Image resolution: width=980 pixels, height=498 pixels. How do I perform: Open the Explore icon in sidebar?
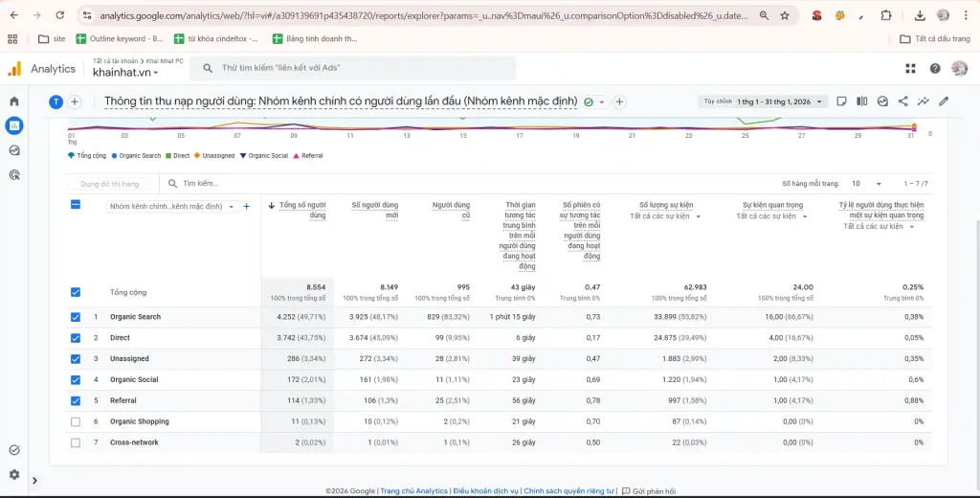pos(13,150)
